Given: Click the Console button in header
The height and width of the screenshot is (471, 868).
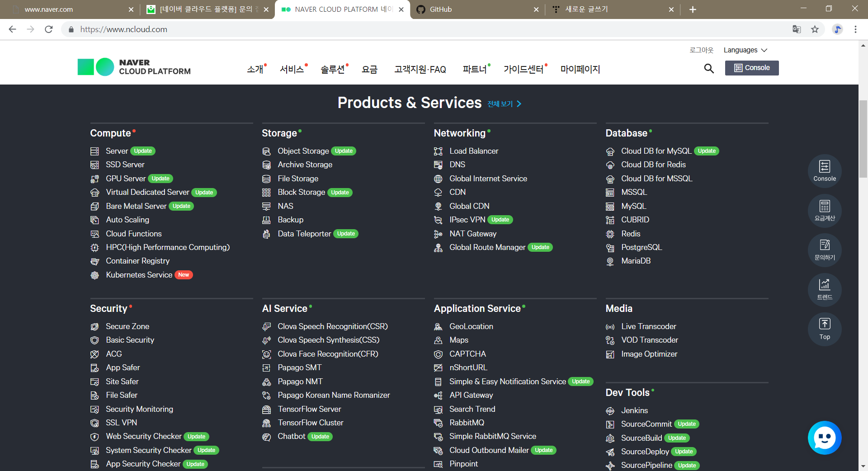Looking at the screenshot, I should pos(752,68).
